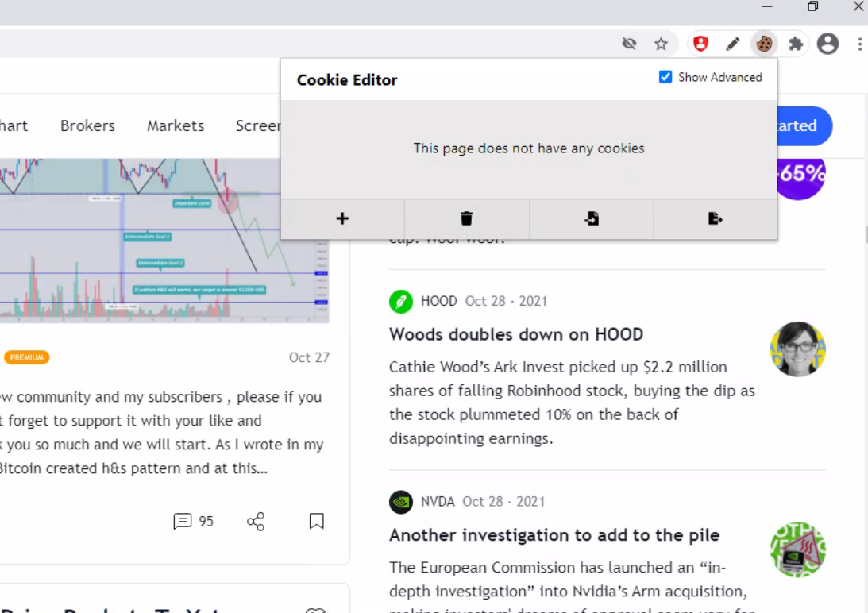Open the Screener navigation item

pyautogui.click(x=259, y=125)
